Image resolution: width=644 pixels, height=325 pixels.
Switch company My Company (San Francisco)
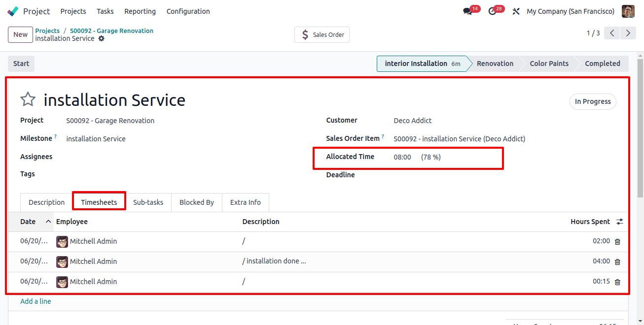[x=571, y=11]
